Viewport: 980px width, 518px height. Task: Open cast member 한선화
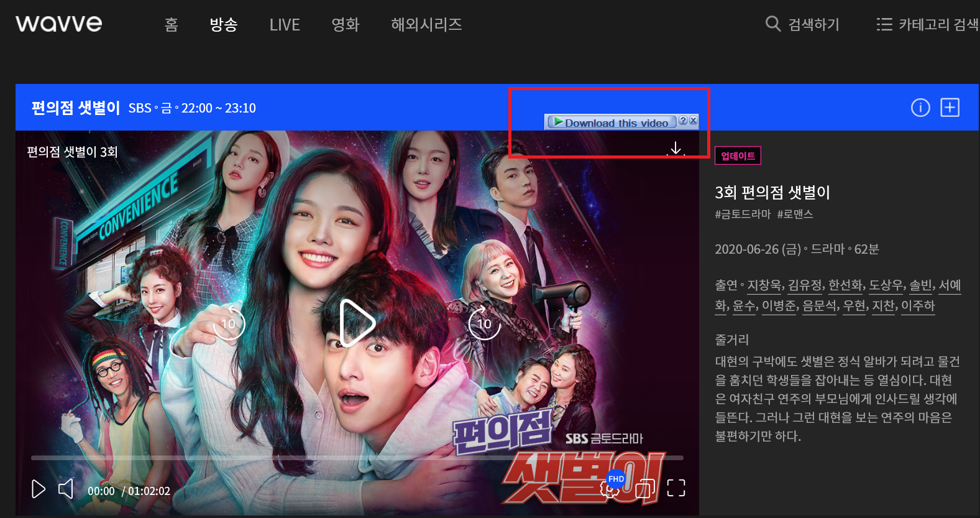pos(846,285)
